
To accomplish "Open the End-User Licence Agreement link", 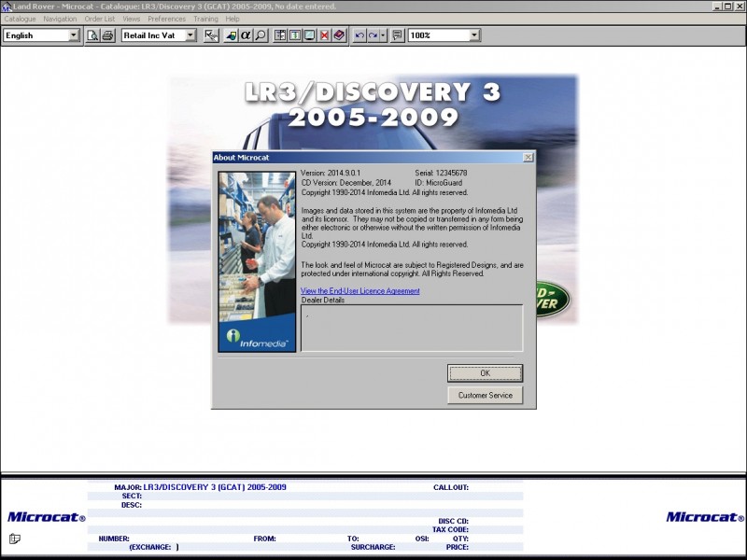I will [x=359, y=291].
